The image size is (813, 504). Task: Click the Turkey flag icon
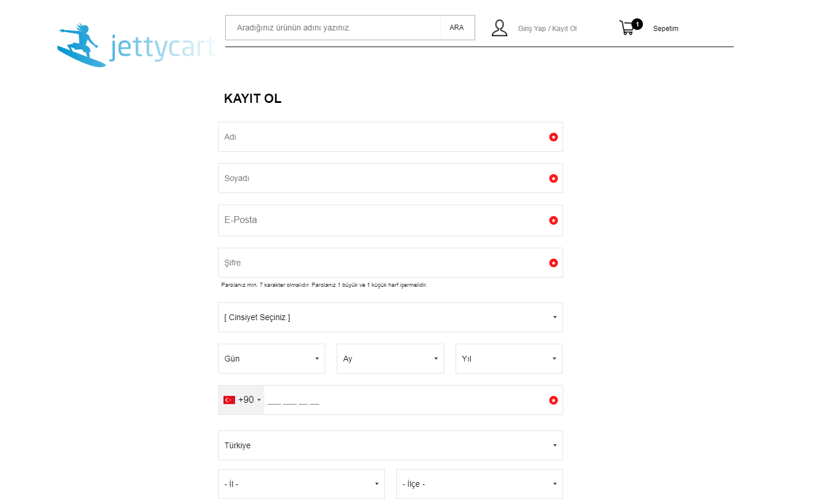click(x=229, y=400)
